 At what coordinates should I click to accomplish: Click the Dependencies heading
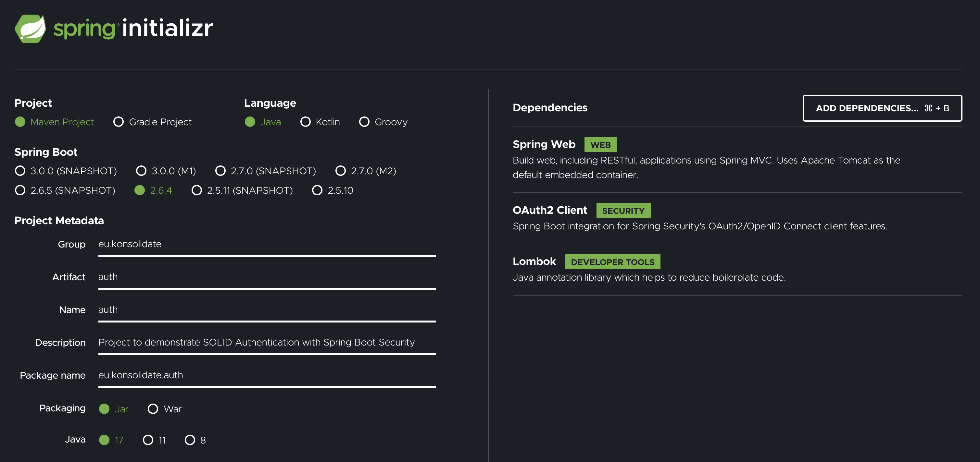550,108
